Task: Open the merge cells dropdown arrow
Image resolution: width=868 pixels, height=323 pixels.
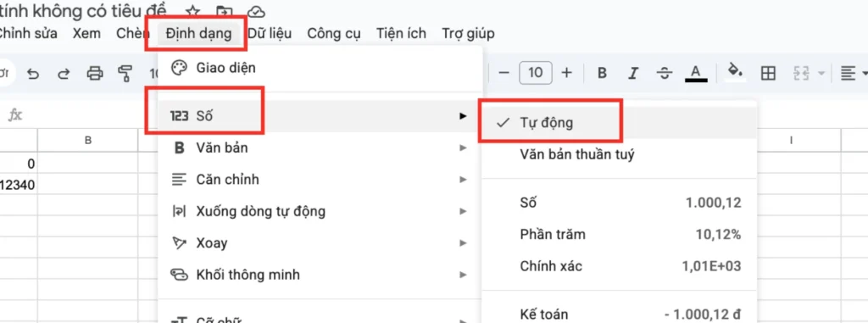Action: pos(821,73)
